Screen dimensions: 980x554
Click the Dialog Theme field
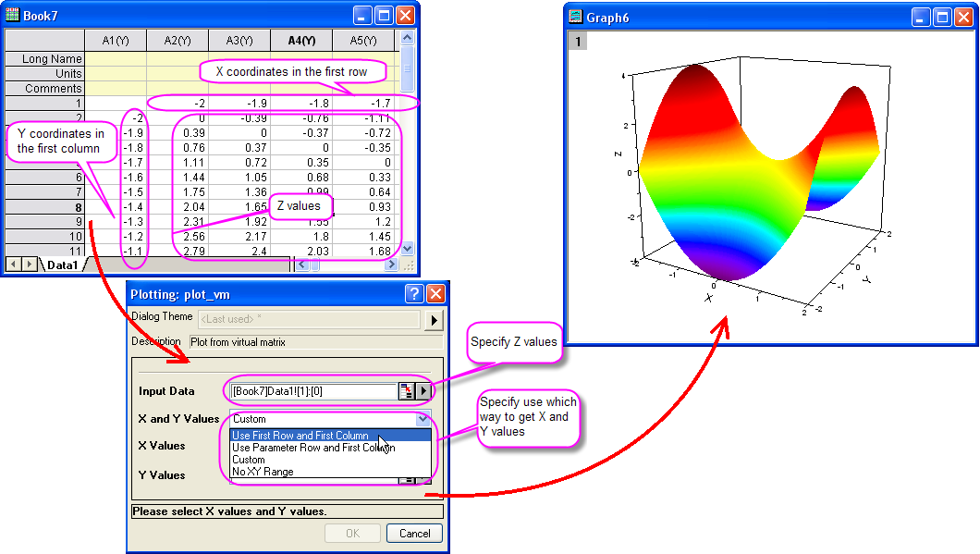pos(310,319)
